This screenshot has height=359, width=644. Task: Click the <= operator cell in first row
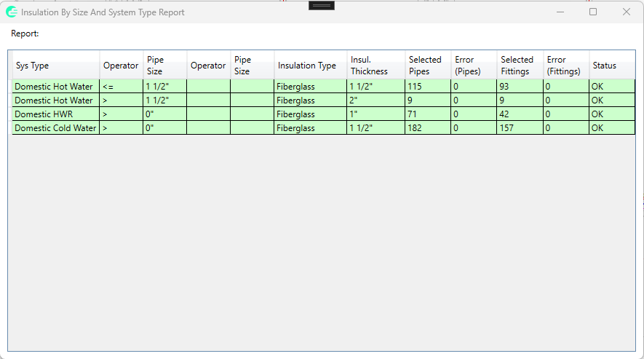(121, 87)
